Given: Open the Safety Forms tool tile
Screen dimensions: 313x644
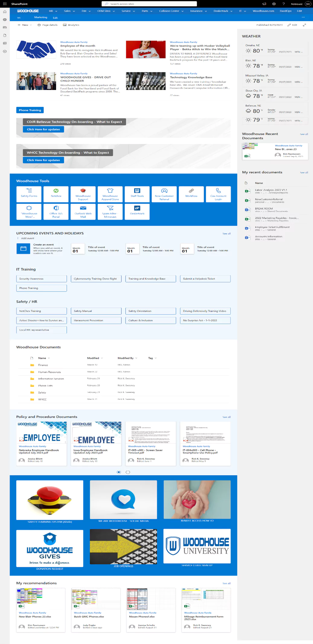Looking at the screenshot, I should 29,194.
